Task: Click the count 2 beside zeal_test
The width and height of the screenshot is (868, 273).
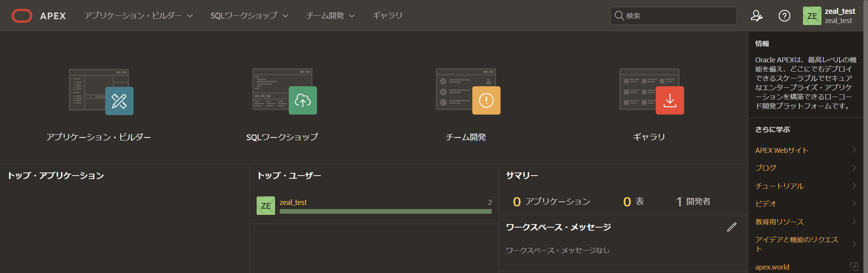Action: pos(490,202)
